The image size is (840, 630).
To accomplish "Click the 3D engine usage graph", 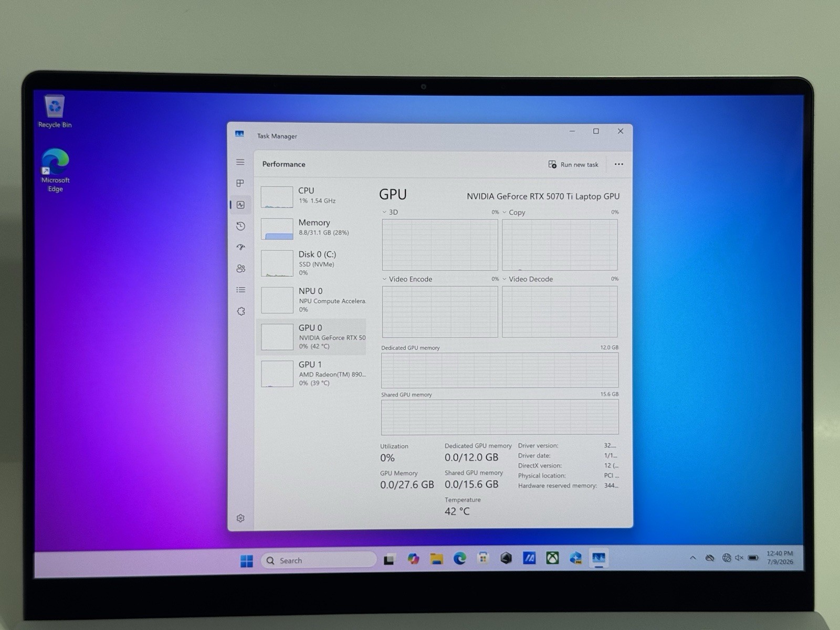I will tap(440, 245).
